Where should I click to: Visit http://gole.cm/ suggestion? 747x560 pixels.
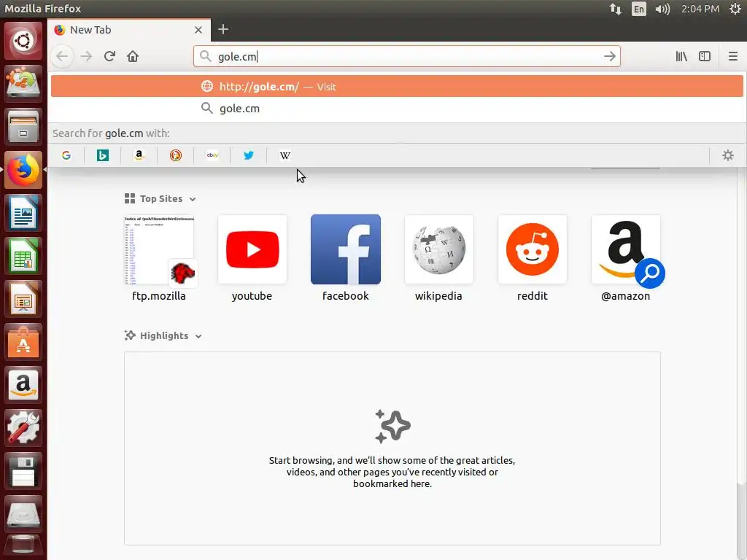click(x=397, y=86)
